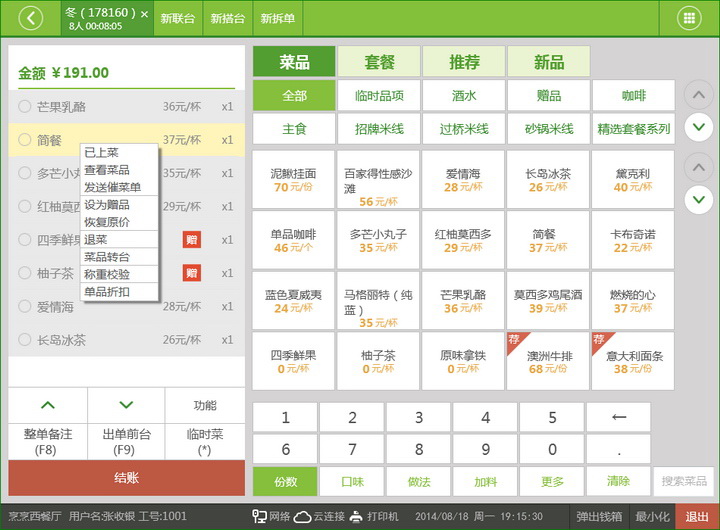Choose 退菜 from context menu
The height and width of the screenshot is (530, 720).
click(x=119, y=239)
